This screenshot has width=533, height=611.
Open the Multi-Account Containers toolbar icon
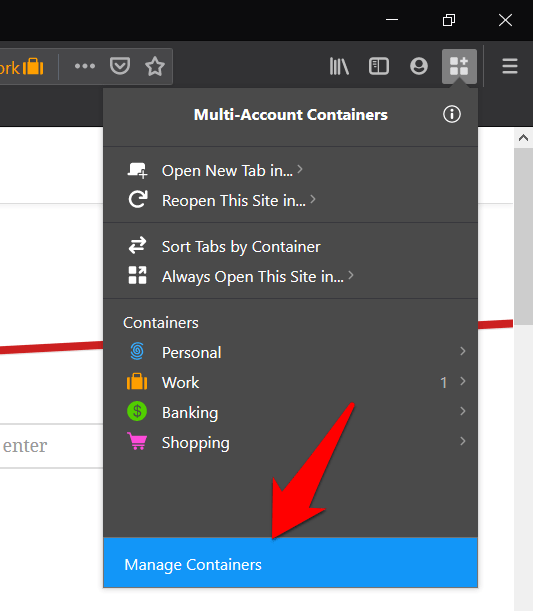[459, 66]
